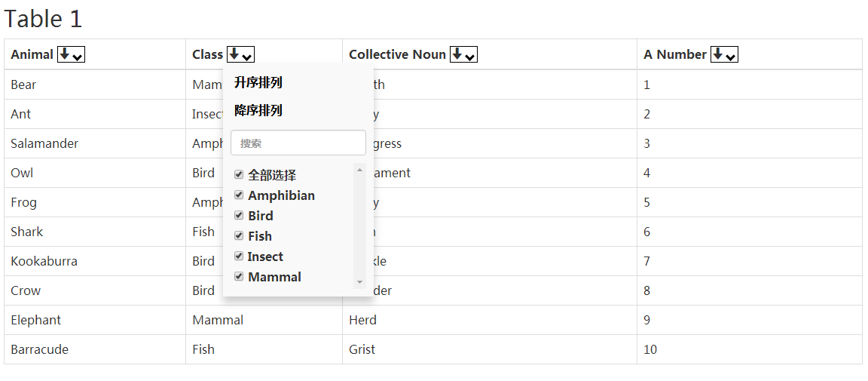868x381 pixels.
Task: Select the Salamander table cell
Action: click(x=95, y=143)
